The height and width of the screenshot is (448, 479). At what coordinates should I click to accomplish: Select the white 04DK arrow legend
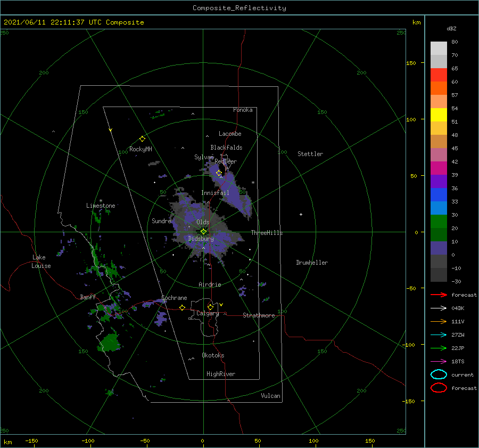439,308
